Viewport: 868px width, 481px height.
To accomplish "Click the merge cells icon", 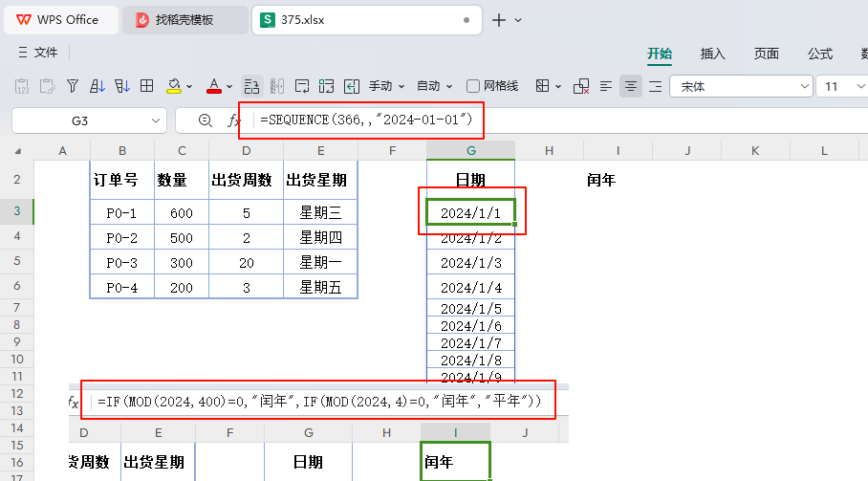I will click(x=327, y=86).
